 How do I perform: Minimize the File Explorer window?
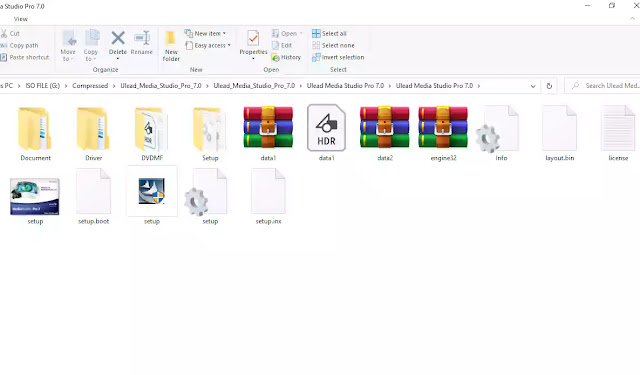pos(587,6)
